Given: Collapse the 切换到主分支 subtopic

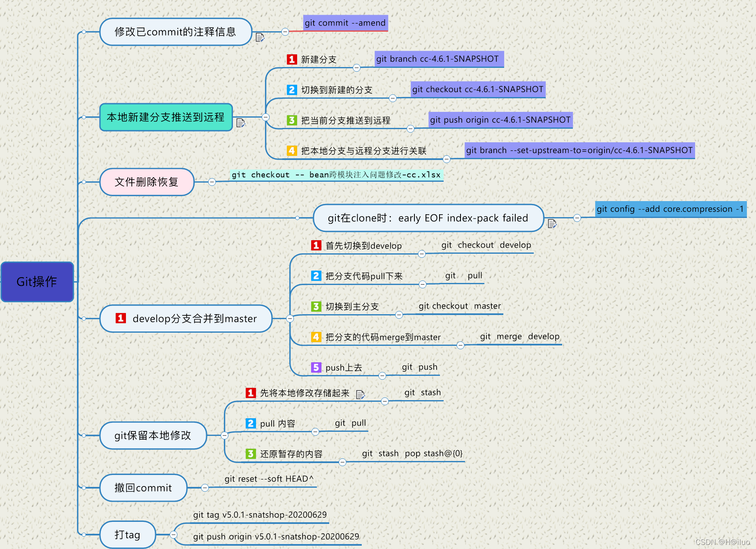Looking at the screenshot, I should pos(399,315).
